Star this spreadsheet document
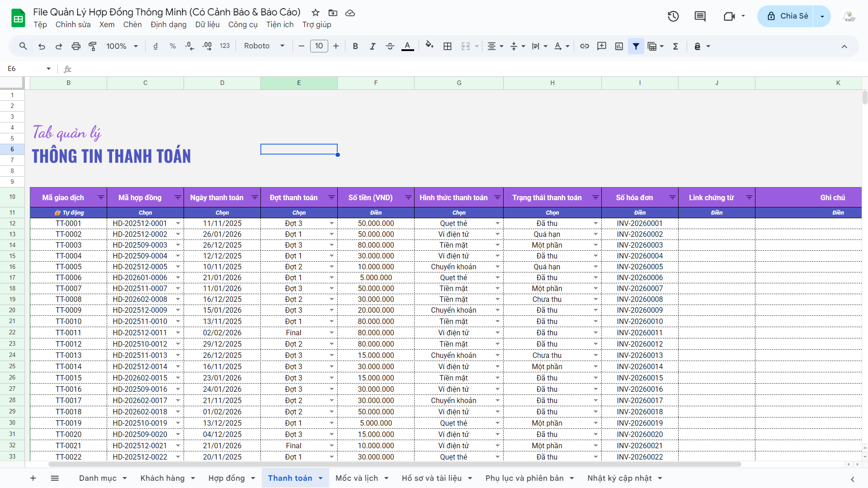The width and height of the screenshot is (868, 488). (x=316, y=13)
